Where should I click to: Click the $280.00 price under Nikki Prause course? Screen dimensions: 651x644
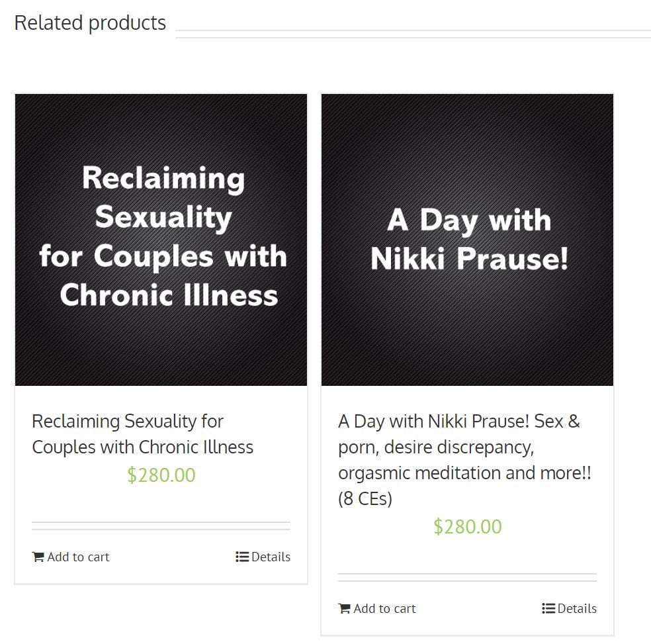coord(468,527)
